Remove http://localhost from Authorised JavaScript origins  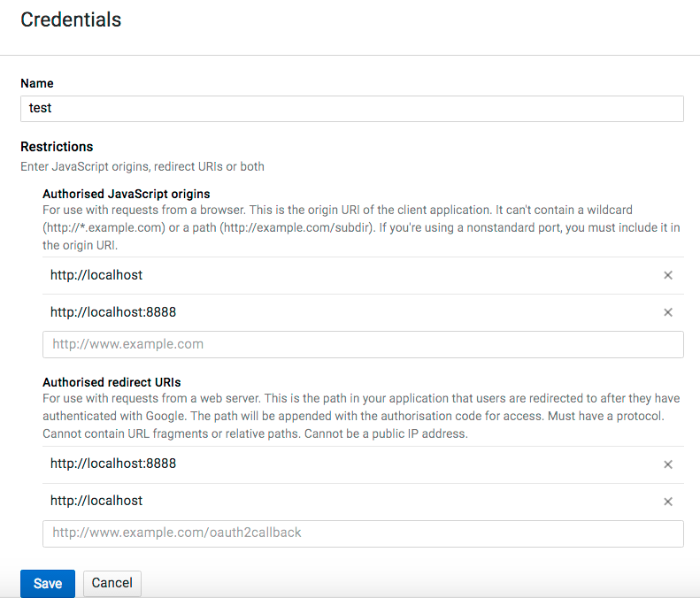click(668, 275)
